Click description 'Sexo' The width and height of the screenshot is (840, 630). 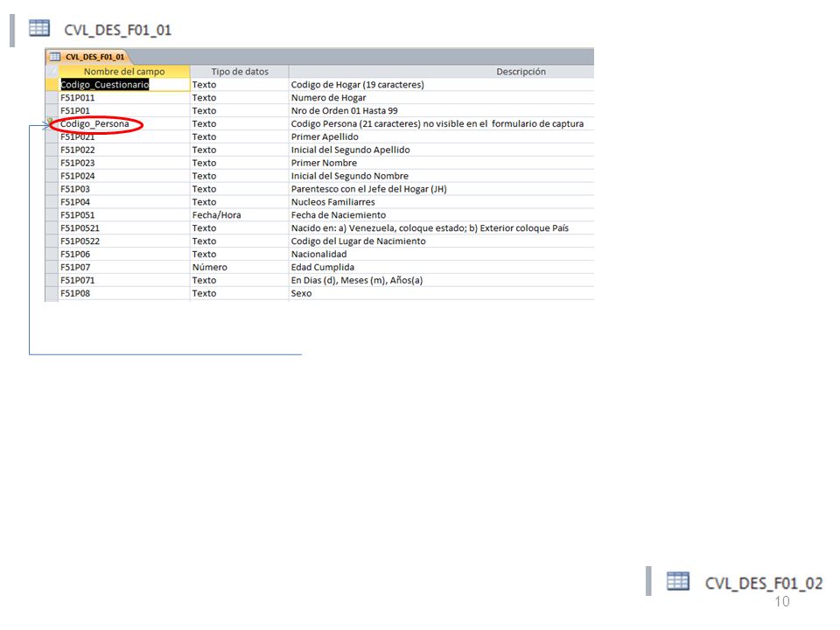(301, 293)
